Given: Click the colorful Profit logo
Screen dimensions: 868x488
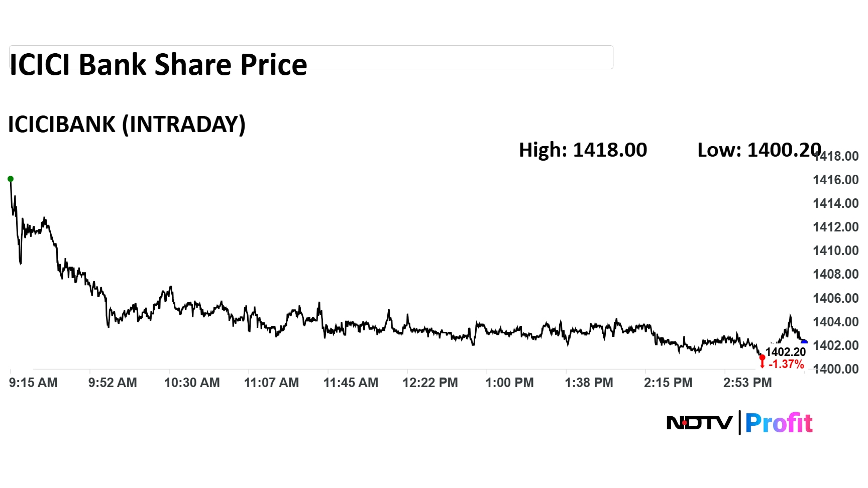Looking at the screenshot, I should click(x=779, y=423).
